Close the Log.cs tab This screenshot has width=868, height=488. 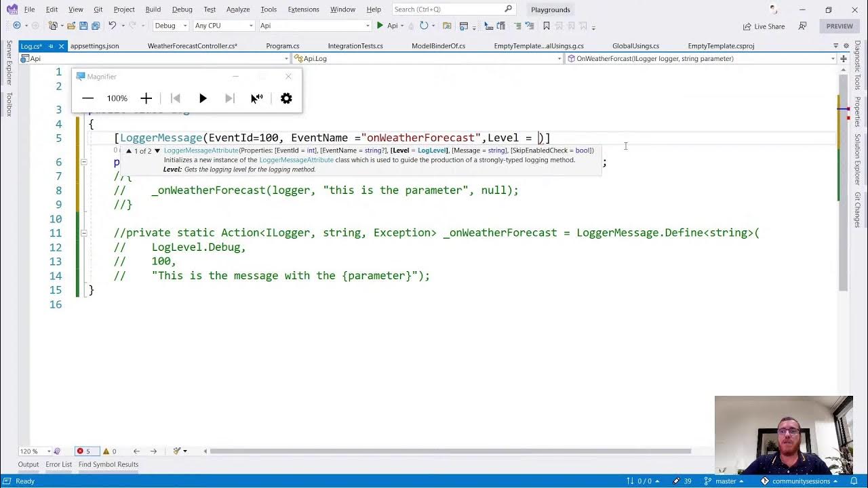point(61,46)
